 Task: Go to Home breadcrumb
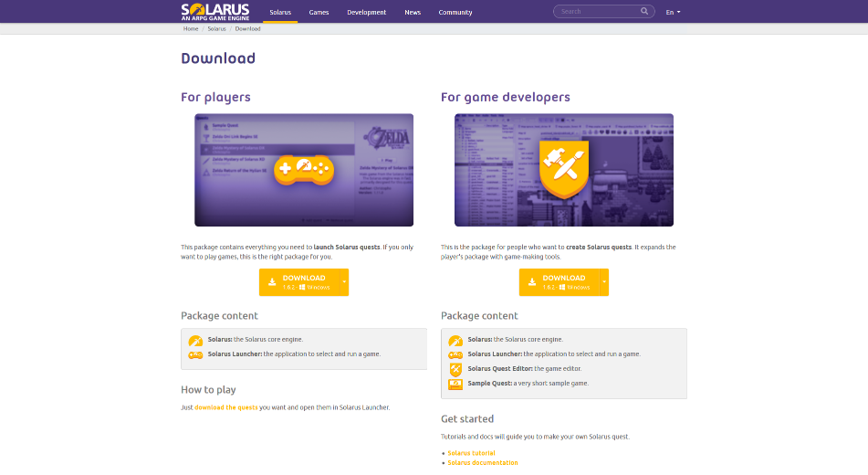191,29
